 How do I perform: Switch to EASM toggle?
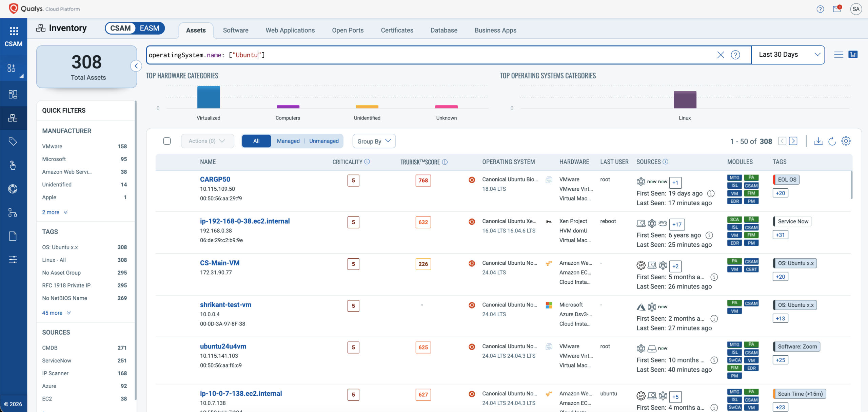click(150, 28)
